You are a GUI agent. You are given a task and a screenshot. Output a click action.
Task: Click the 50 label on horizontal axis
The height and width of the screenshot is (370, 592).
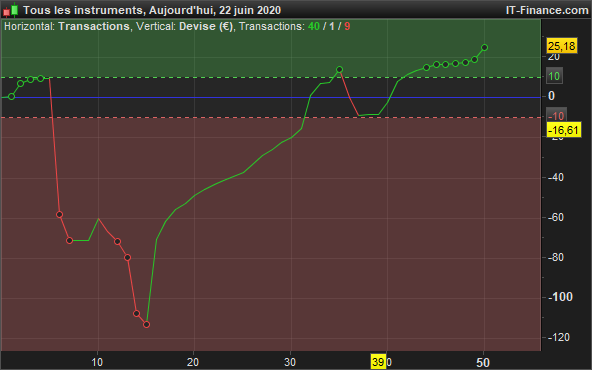tap(483, 362)
